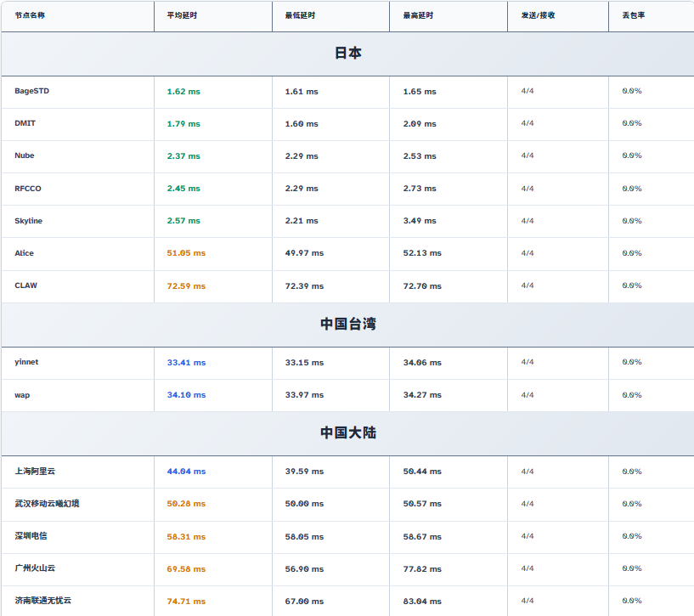This screenshot has height=616, width=694.
Task: Collapse the 日本 group section
Action: (347, 54)
